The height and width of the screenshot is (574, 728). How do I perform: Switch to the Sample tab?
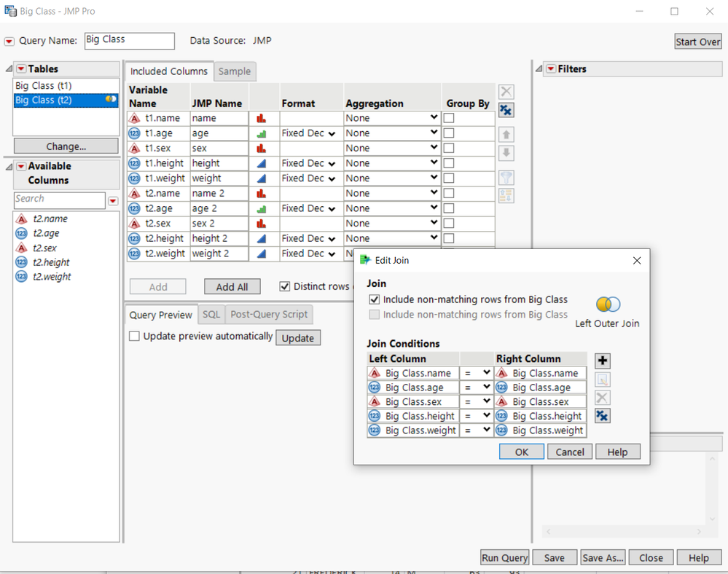[x=235, y=71]
